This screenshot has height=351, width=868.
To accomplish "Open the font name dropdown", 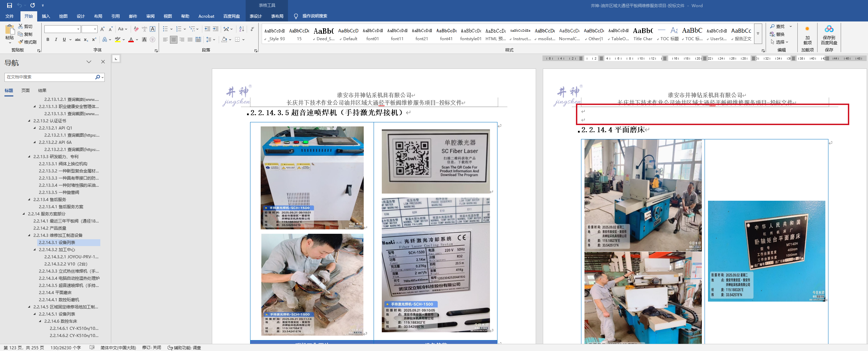I will (78, 29).
